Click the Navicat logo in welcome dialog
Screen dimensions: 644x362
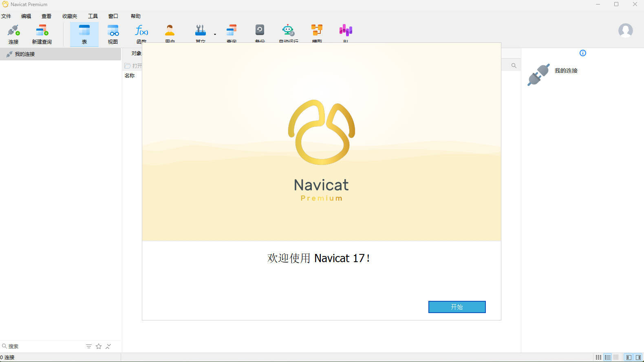pyautogui.click(x=322, y=132)
